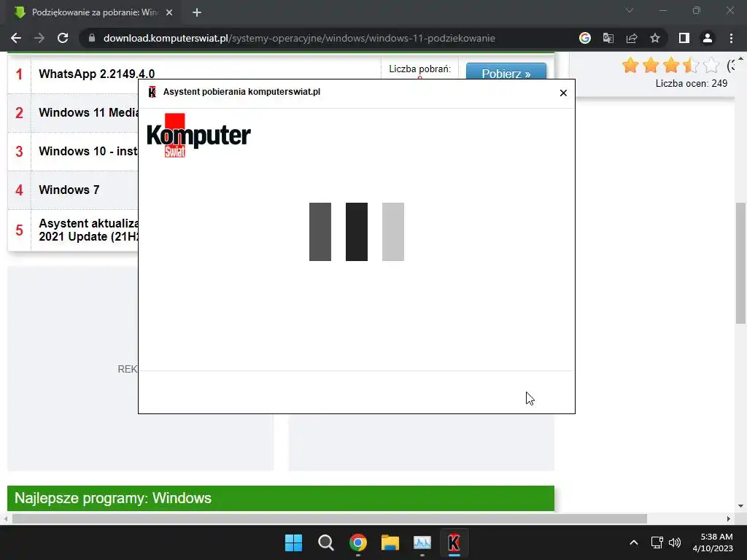The width and height of the screenshot is (747, 560).
Task: Open network status in system tray
Action: coord(657,542)
